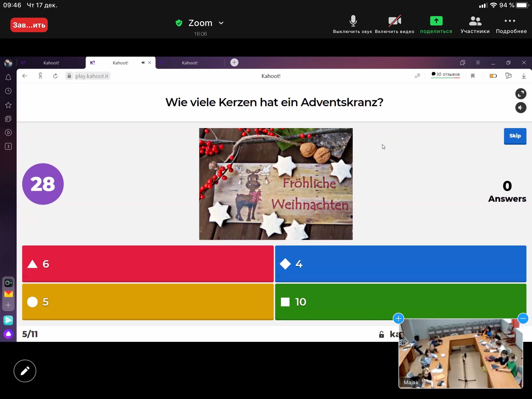
Task: Switch to the third Kahoot! tab
Action: coord(190,63)
